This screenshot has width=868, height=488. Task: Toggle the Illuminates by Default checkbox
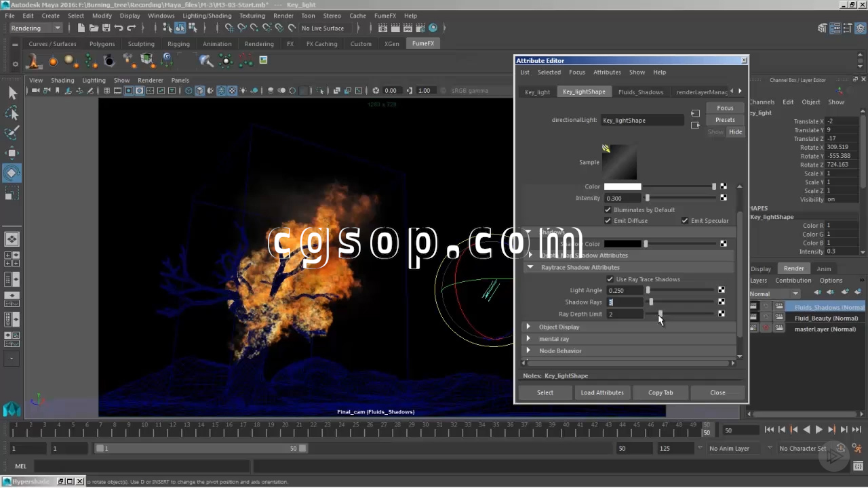tap(608, 210)
